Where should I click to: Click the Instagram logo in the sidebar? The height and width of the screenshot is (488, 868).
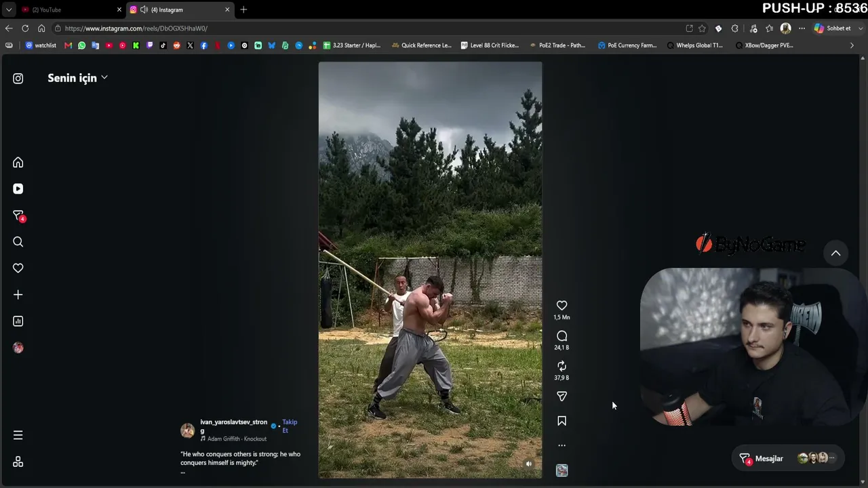point(18,79)
